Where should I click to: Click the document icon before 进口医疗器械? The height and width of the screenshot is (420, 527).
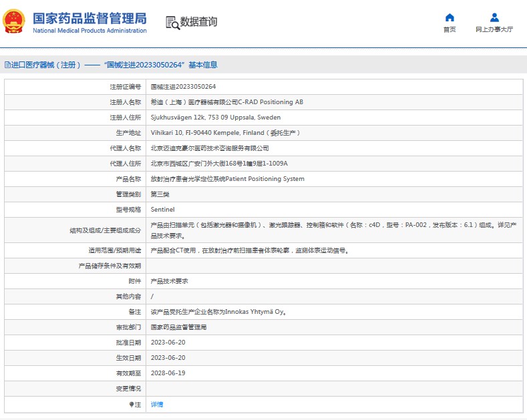7,65
